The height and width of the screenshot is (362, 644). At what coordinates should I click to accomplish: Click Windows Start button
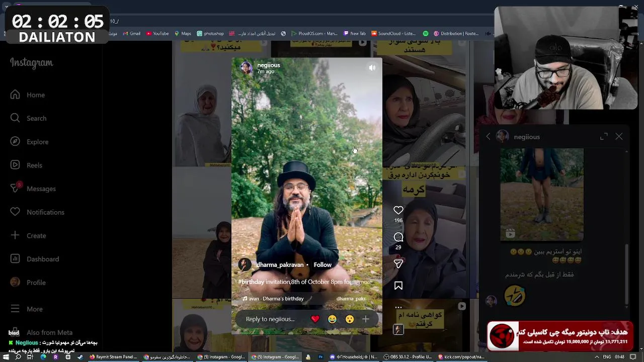6,357
